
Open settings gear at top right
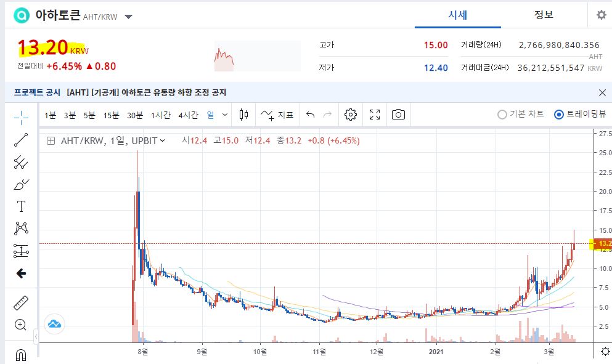coord(602,15)
